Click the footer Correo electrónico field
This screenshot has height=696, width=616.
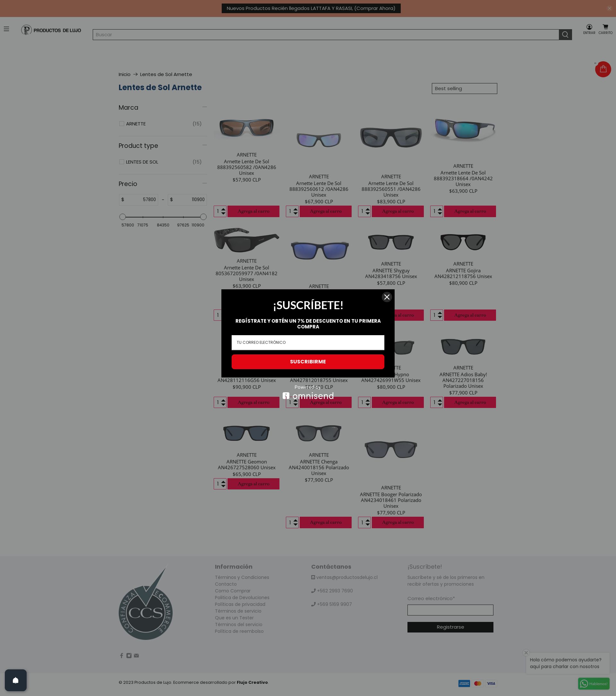(450, 610)
